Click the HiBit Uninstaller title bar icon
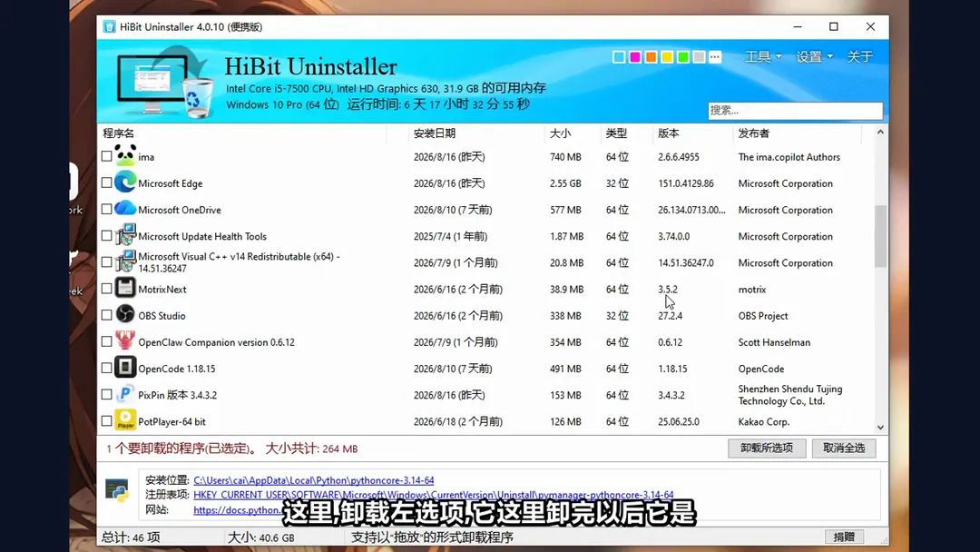 pos(110,27)
